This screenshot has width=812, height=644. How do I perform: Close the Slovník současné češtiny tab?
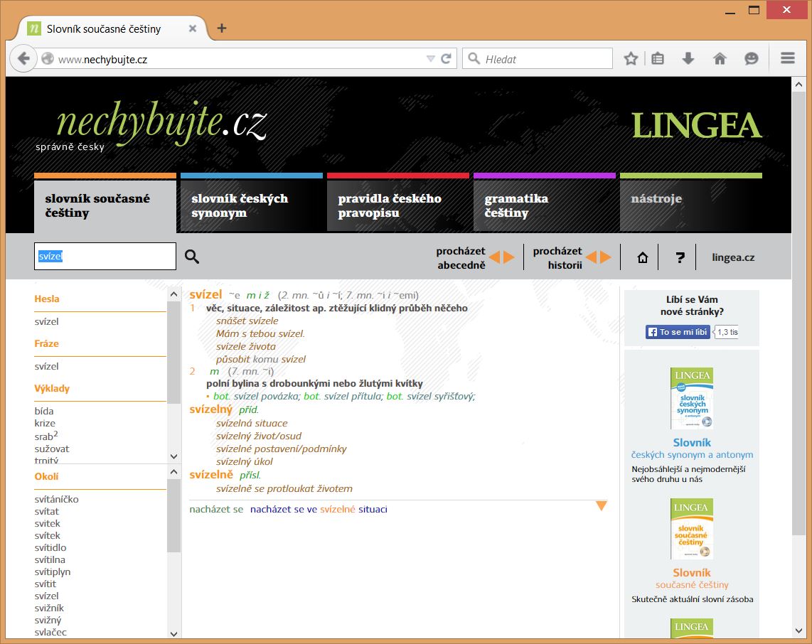[x=192, y=28]
